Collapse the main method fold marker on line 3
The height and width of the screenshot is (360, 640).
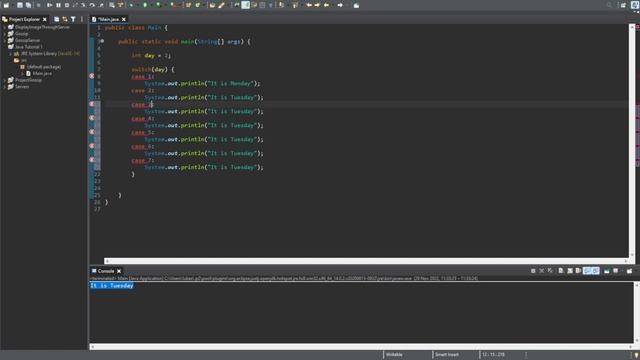coord(102,41)
